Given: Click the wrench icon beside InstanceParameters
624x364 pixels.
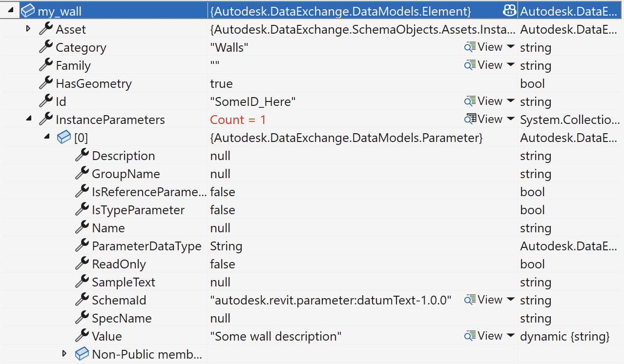Looking at the screenshot, I should click(x=46, y=119).
